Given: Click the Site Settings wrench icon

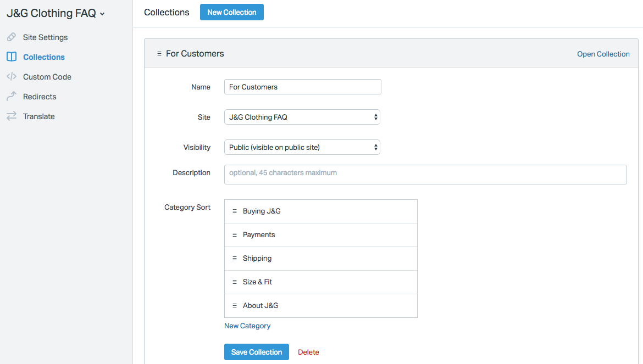Looking at the screenshot, I should click(x=11, y=37).
